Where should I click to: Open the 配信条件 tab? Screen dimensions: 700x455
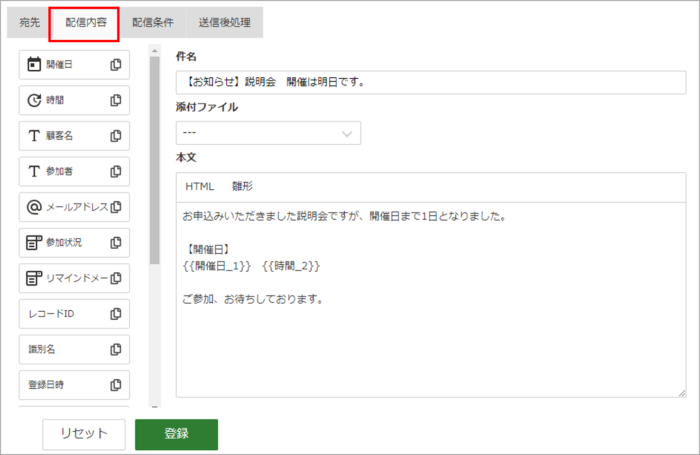click(153, 22)
